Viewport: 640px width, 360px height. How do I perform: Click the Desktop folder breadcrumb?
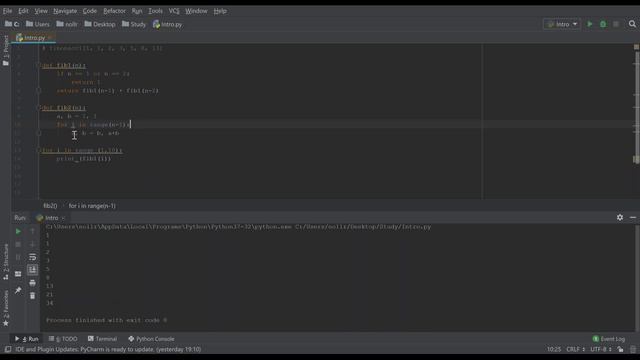[x=100, y=24]
